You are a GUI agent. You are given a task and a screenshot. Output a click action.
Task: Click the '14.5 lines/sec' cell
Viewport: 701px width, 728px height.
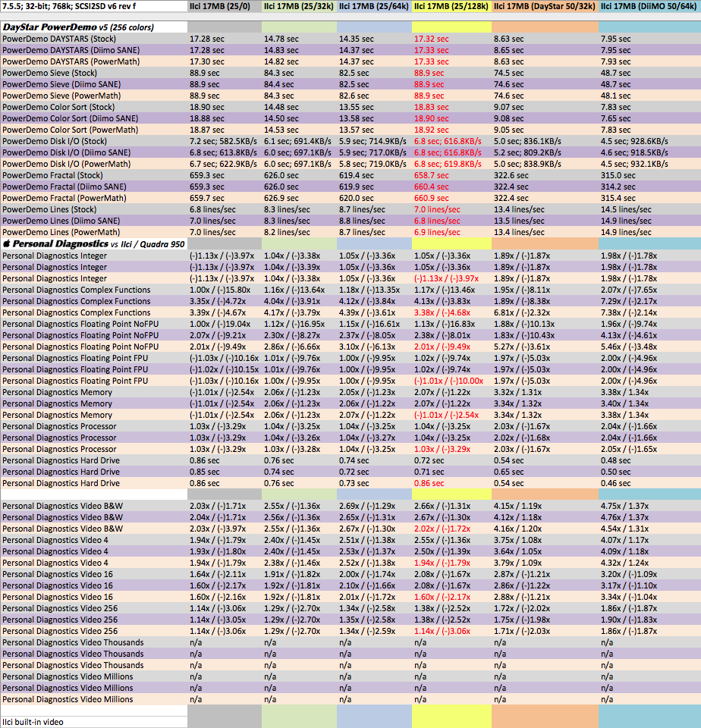[x=626, y=209]
